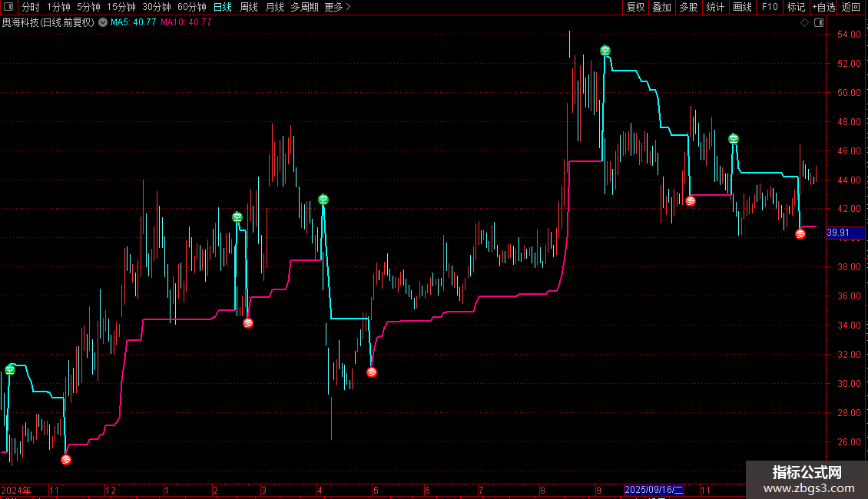This screenshot has height=499, width=868.
Task: Switch to the 60分钟 period
Action: [192, 7]
